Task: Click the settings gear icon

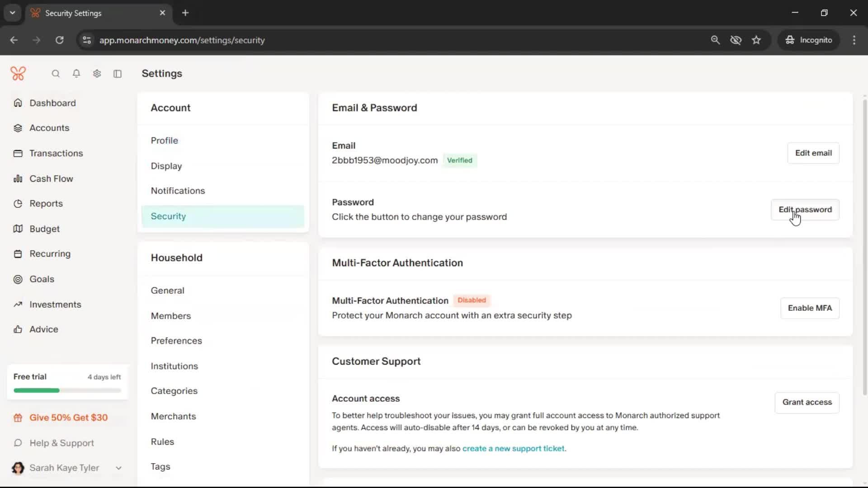Action: tap(97, 74)
